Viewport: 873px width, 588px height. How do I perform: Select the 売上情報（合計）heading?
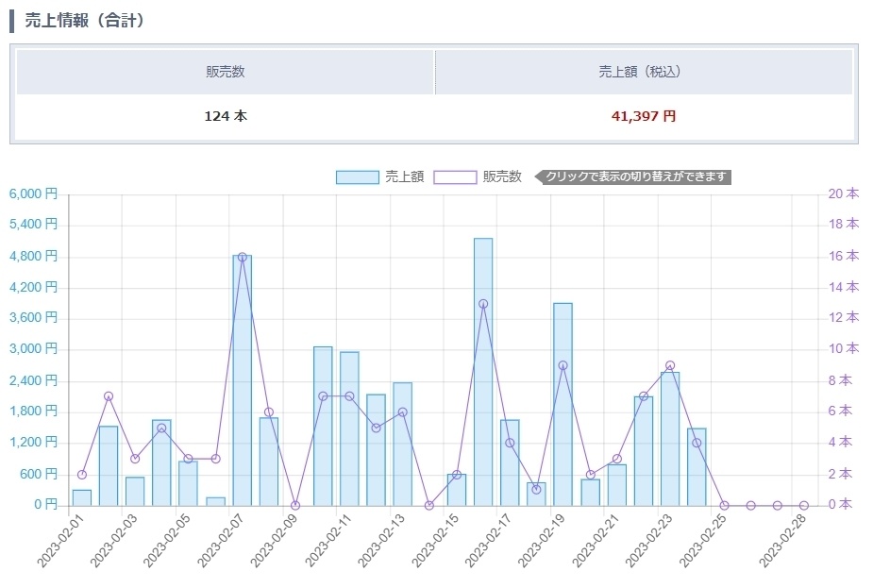point(85,21)
